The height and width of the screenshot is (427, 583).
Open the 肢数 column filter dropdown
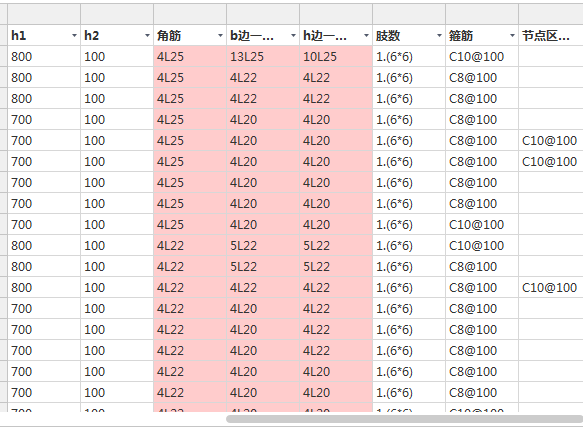point(439,36)
